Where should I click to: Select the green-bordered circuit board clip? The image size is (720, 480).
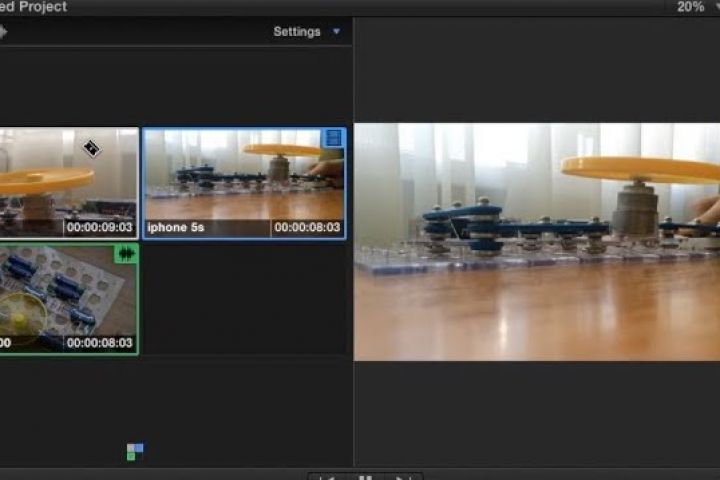point(69,299)
